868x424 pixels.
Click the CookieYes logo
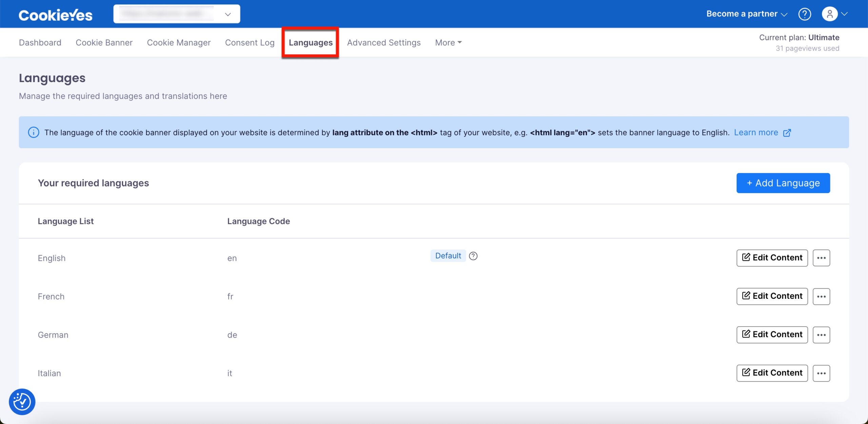point(55,14)
